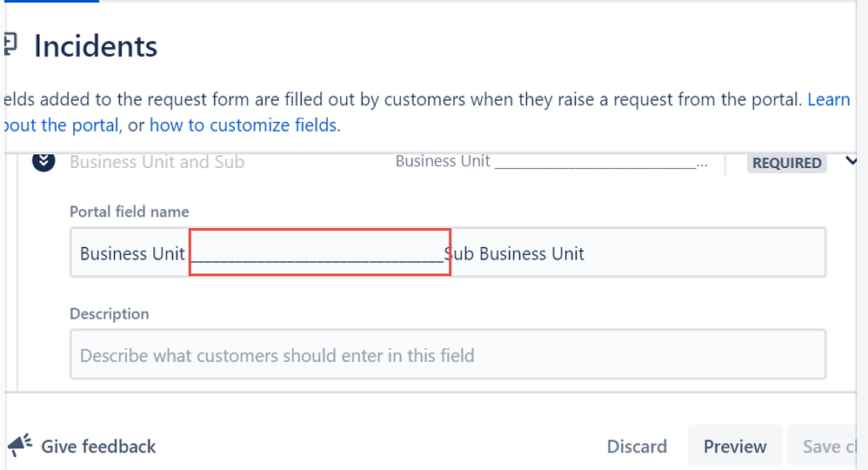This screenshot has height=470, width=868.
Task: Click the Incidents page heading
Action: (x=96, y=45)
